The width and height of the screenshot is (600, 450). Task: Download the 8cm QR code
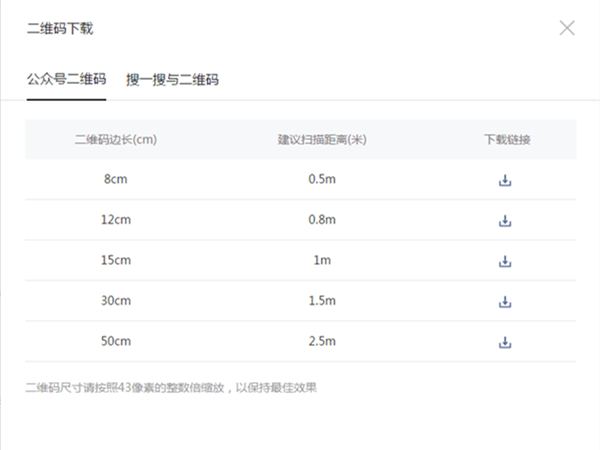[505, 181]
